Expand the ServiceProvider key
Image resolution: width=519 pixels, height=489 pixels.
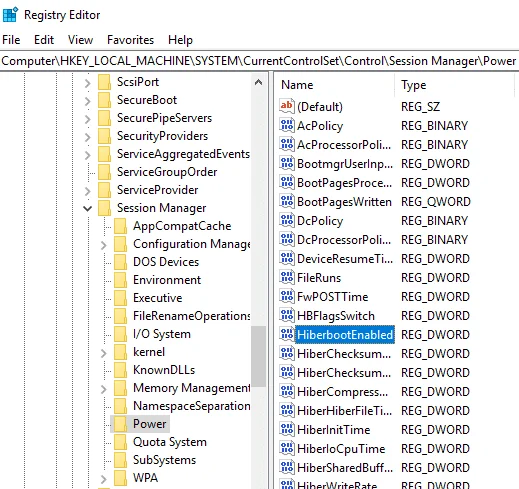tap(88, 191)
